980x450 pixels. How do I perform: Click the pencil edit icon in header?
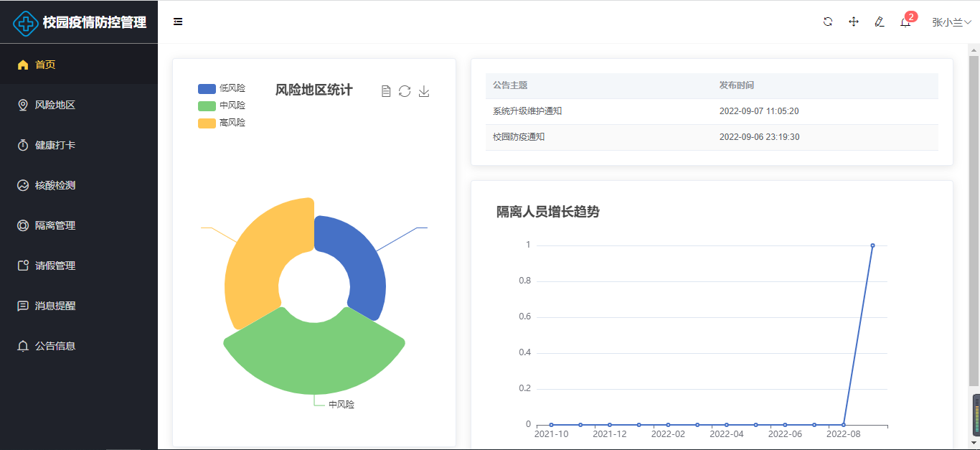880,22
